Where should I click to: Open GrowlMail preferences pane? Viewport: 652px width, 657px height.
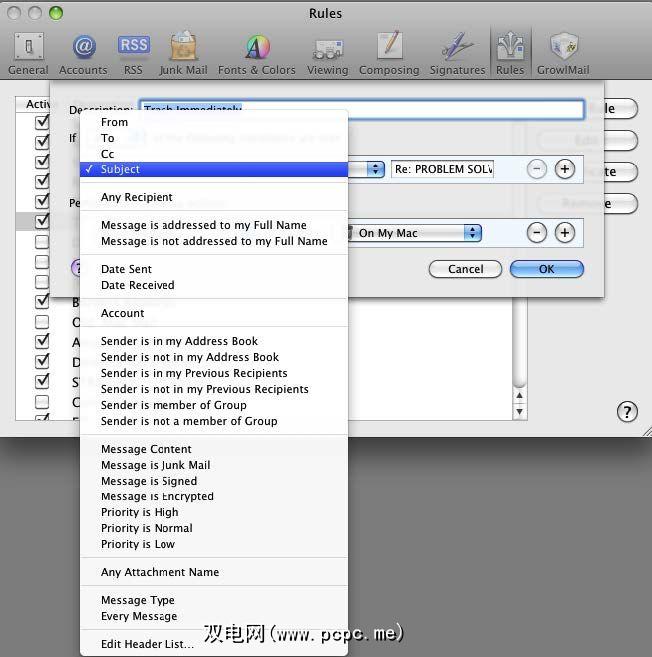coord(563,53)
